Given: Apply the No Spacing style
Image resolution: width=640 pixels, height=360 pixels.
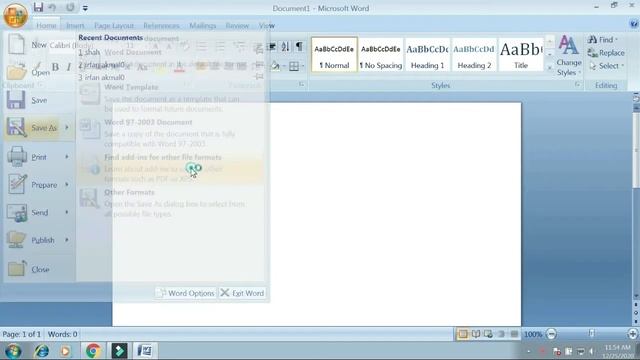Looking at the screenshot, I should tap(381, 55).
